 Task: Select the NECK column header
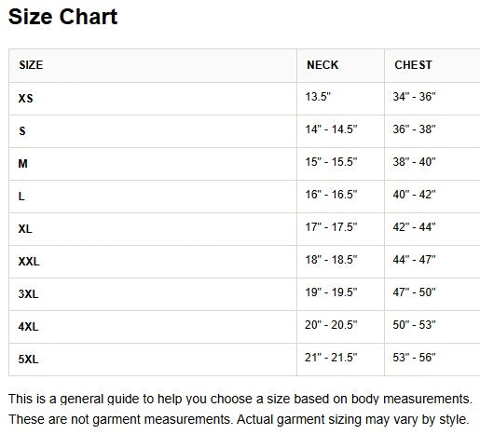pos(322,65)
